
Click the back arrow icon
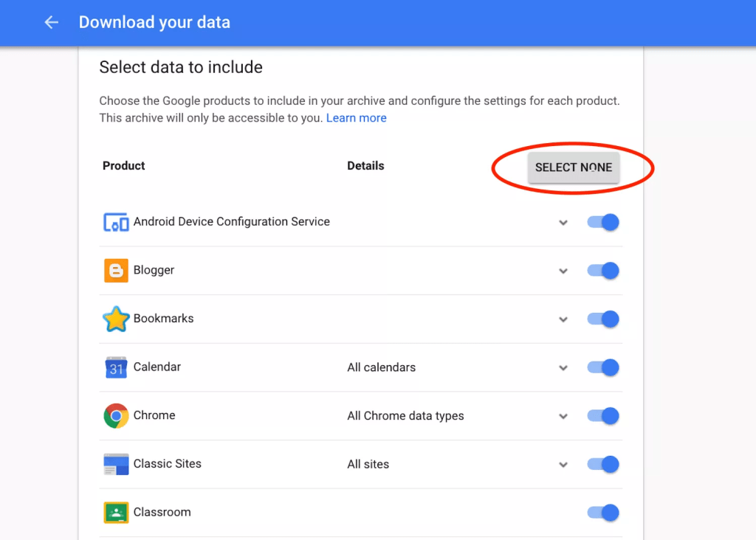pos(51,22)
